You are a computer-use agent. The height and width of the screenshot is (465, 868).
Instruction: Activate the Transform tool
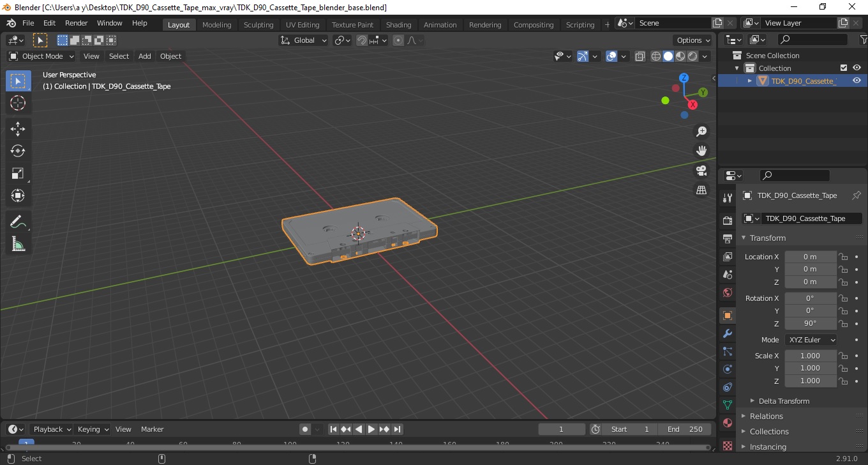18,195
